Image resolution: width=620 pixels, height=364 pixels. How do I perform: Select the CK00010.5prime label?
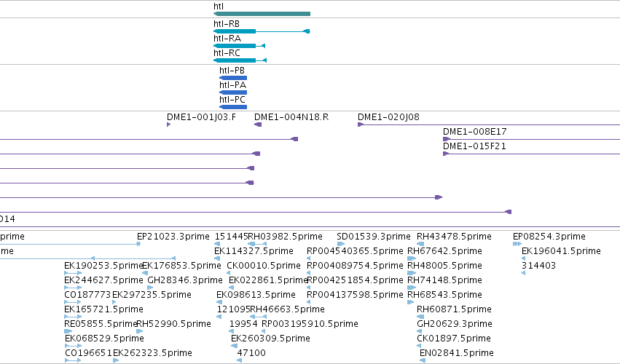[264, 266]
